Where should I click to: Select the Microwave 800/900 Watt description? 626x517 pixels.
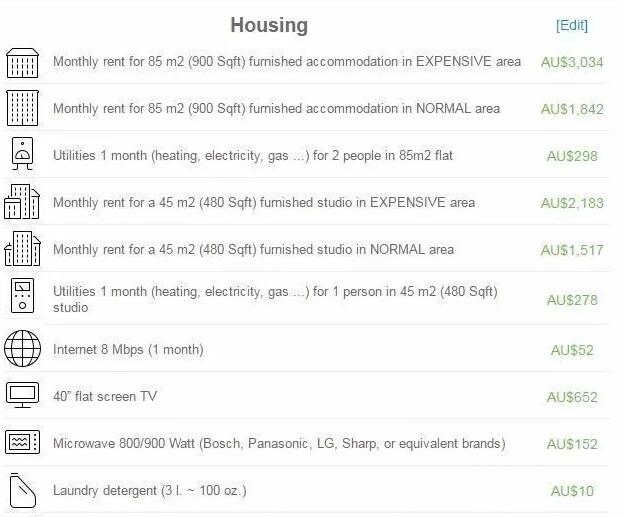pos(279,443)
